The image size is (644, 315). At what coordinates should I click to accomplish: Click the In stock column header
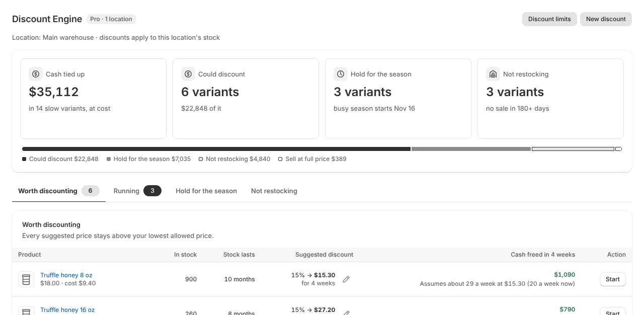(x=185, y=255)
